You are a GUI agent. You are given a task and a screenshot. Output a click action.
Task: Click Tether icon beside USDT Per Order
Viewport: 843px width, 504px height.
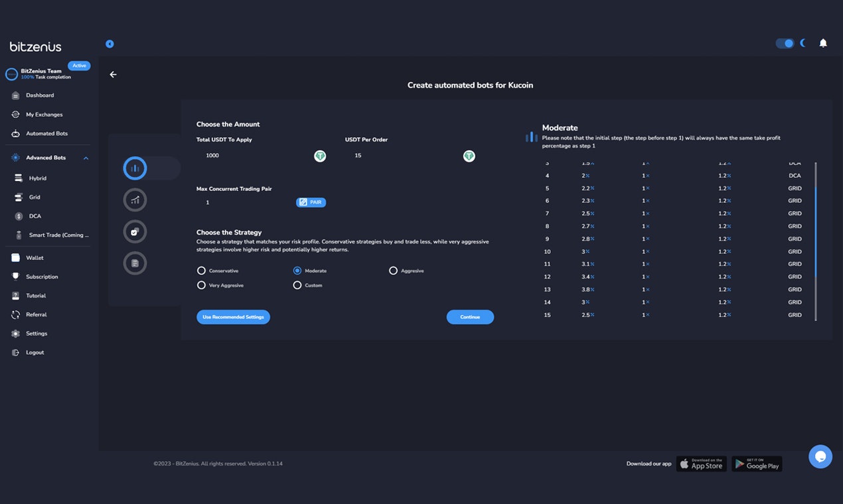(x=469, y=157)
